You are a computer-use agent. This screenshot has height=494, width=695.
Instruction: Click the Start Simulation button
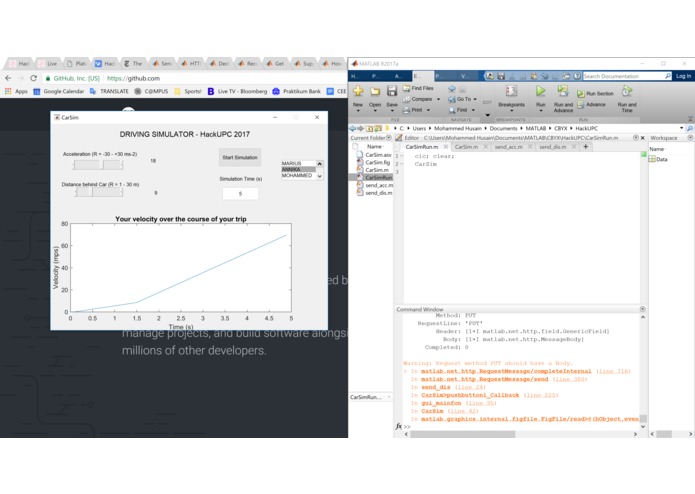point(240,158)
